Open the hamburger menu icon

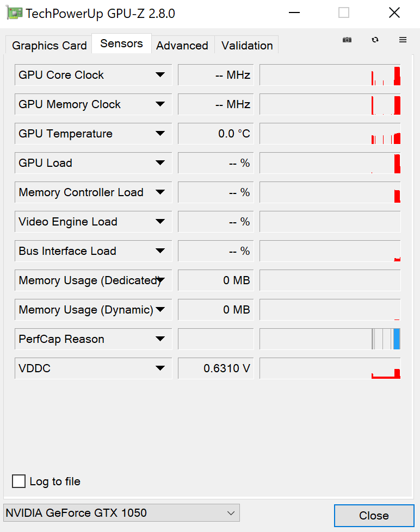tap(403, 40)
